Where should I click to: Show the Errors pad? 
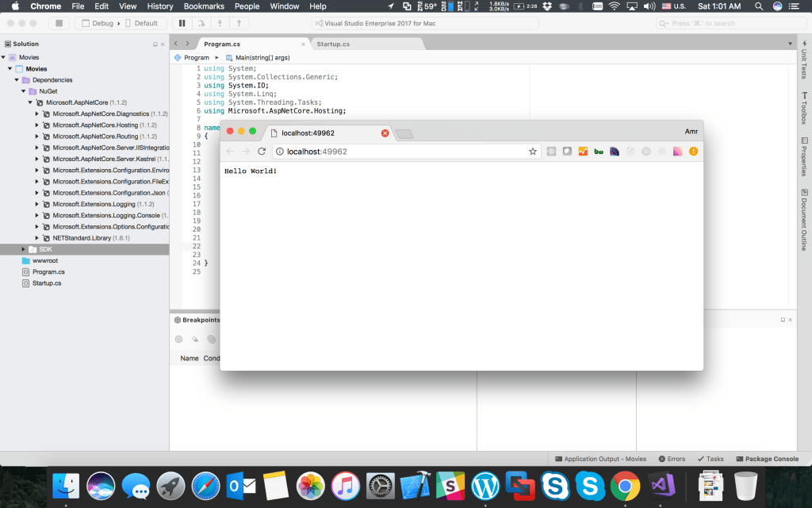click(x=672, y=459)
